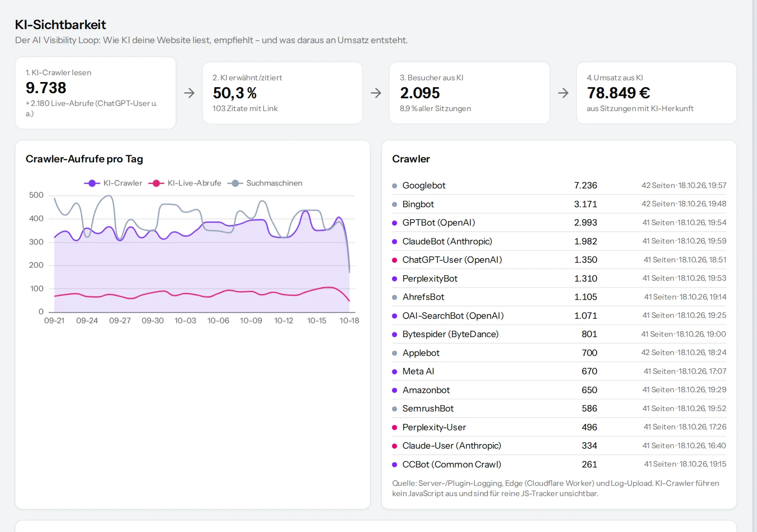Click the 7.236 Googlebot count

[x=585, y=185]
